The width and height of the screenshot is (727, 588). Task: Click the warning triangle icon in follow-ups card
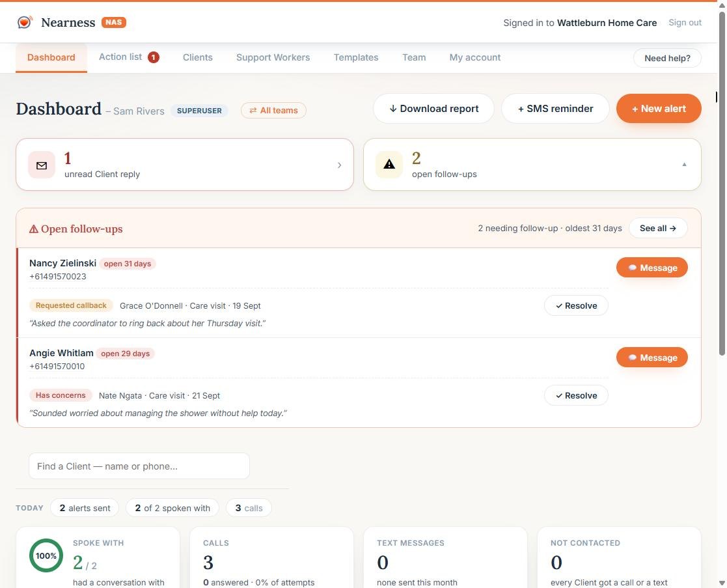tap(389, 164)
